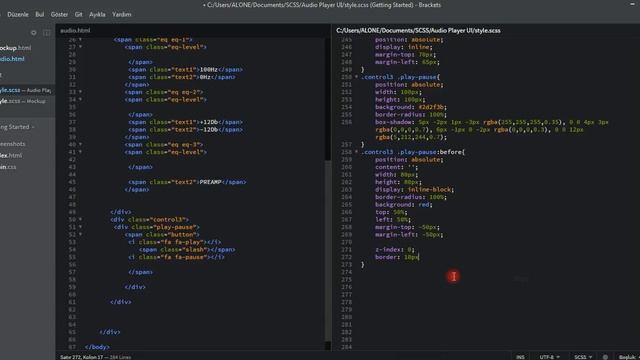640x360 pixels.
Task: Click the split view icon in sidebar
Action: (x=47, y=33)
